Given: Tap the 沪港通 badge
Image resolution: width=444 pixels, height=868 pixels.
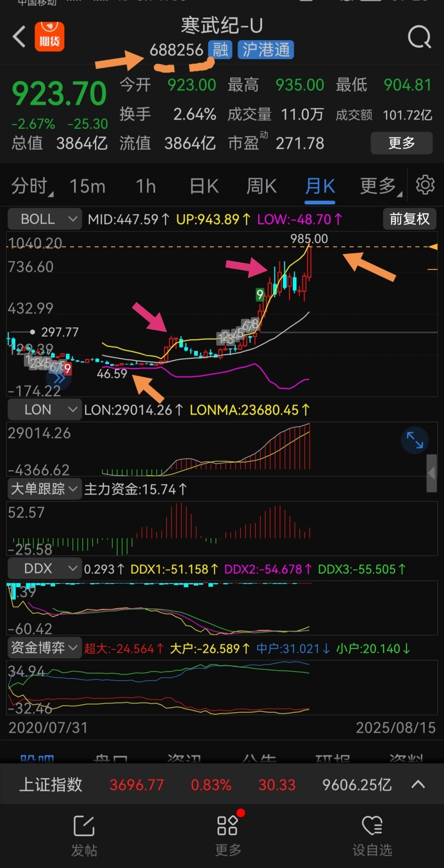Looking at the screenshot, I should [x=266, y=50].
